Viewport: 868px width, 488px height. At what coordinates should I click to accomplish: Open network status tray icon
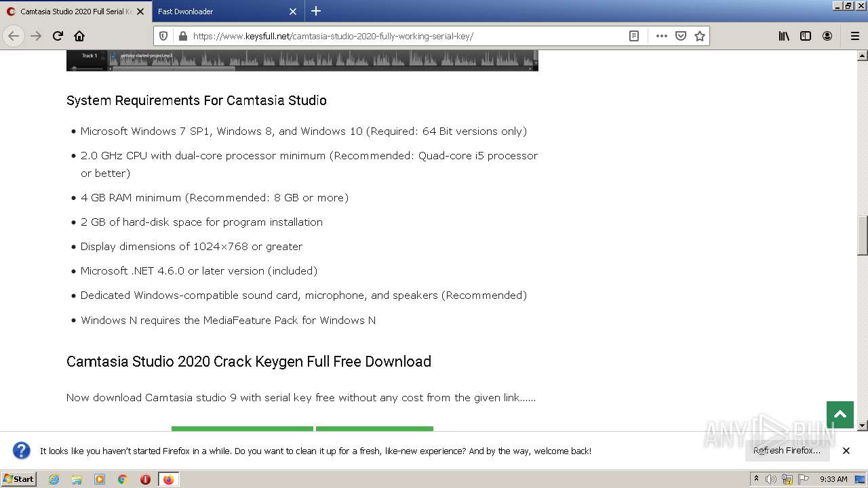pyautogui.click(x=787, y=479)
